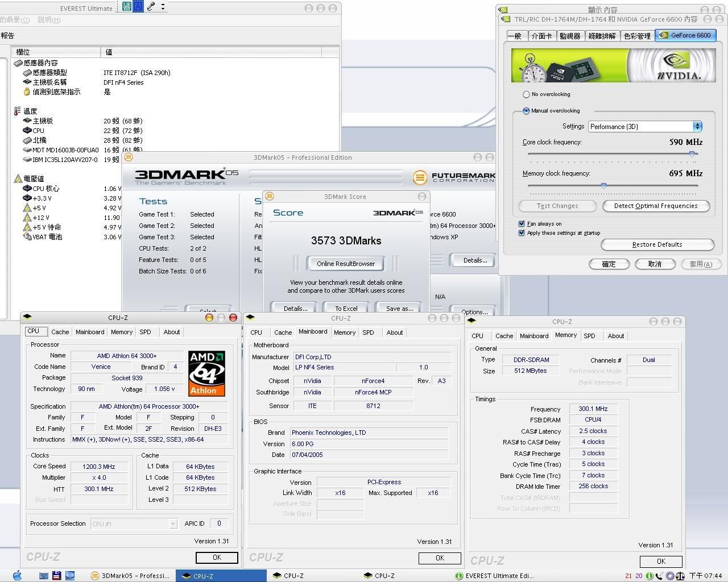This screenshot has width=728, height=582.
Task: Click the microphone icon in the EVEREST title bar
Action: click(151, 7)
